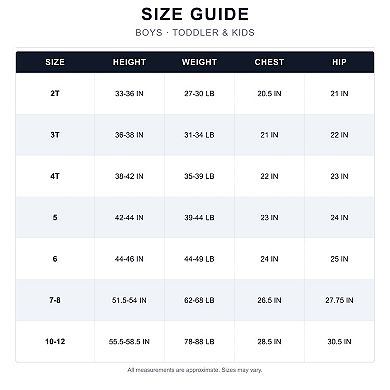Click the HEIGHT column header
This screenshot has width=390, height=390.
129,62
